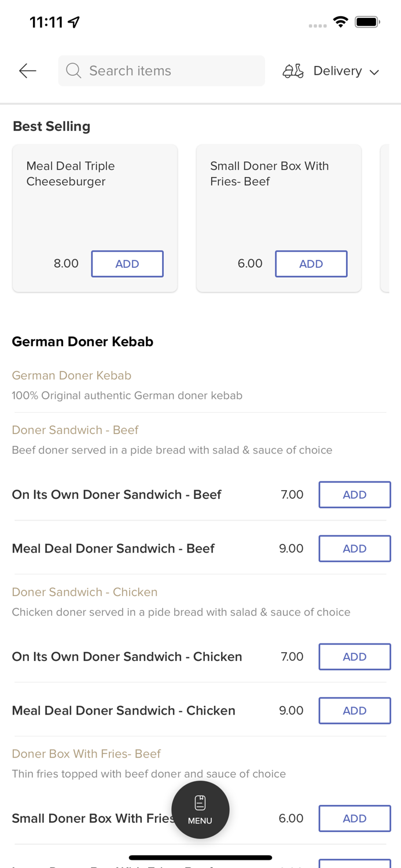Open the floating MENU button
401x868 pixels.
click(200, 810)
